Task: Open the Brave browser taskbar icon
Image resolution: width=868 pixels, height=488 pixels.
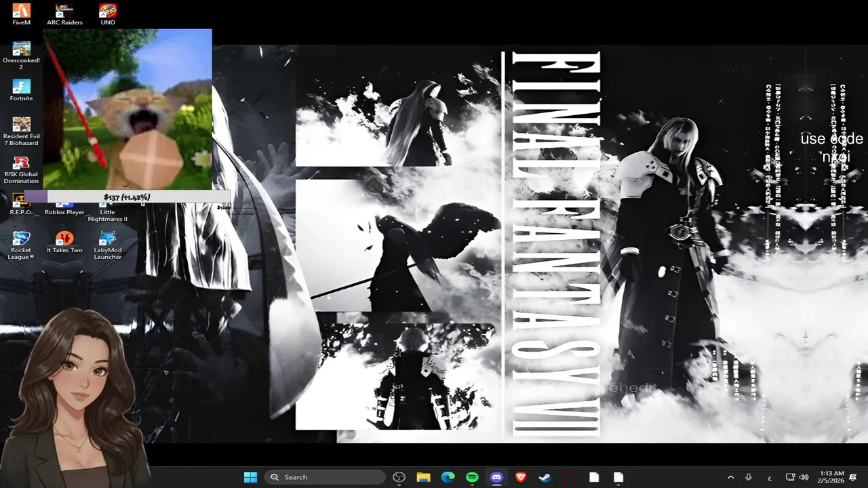Action: click(x=521, y=477)
